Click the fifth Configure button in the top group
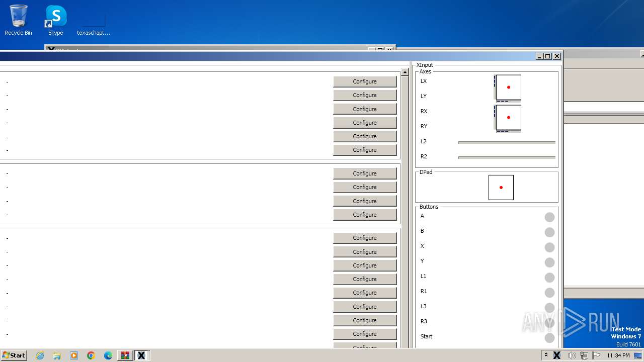The width and height of the screenshot is (644, 362). point(365,136)
